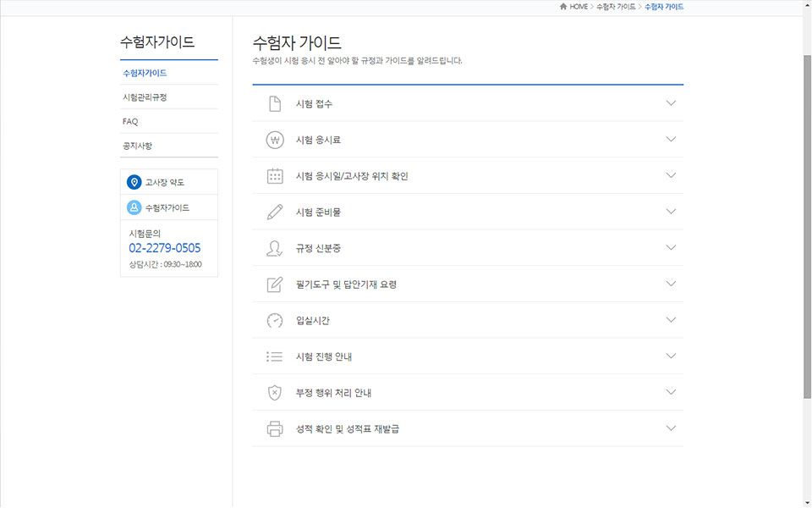Viewport: 812px width, 508px height.
Task: Click the printer icon for 성적표 재발급
Action: point(274,429)
